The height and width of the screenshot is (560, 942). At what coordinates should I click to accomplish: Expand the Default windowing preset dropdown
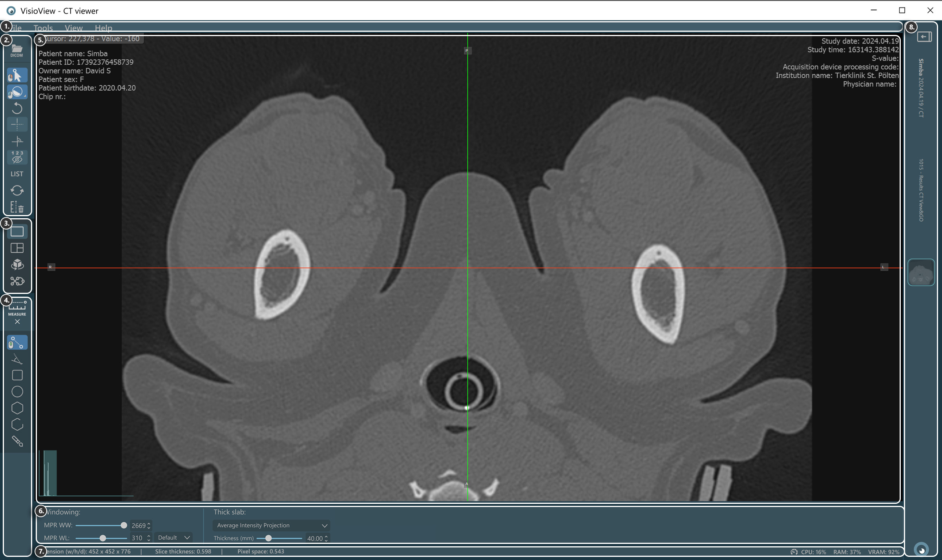(173, 538)
